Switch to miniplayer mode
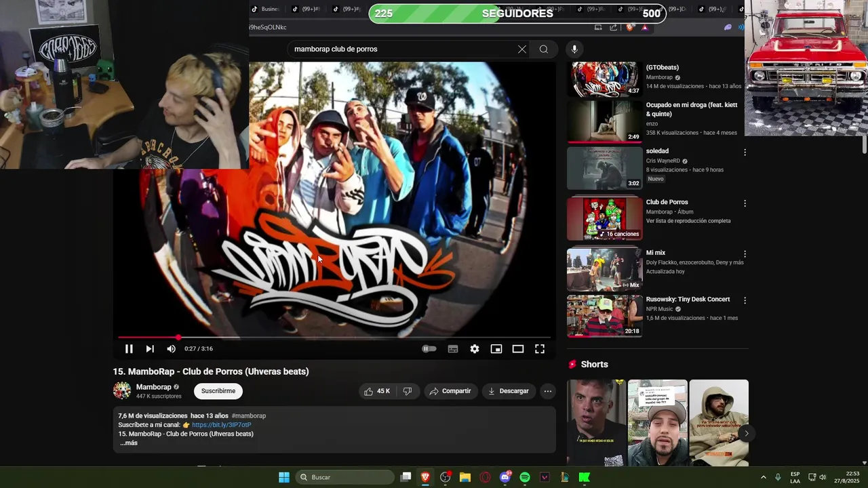This screenshot has width=868, height=488. pyautogui.click(x=496, y=349)
